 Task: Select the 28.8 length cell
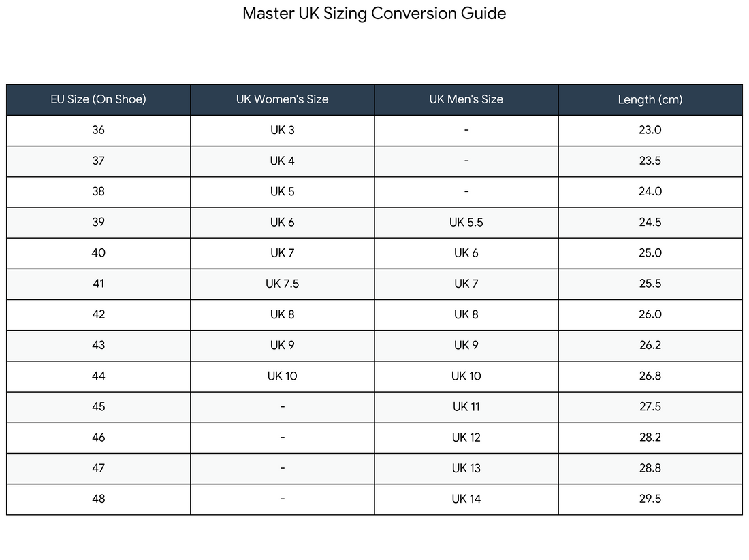[650, 469]
